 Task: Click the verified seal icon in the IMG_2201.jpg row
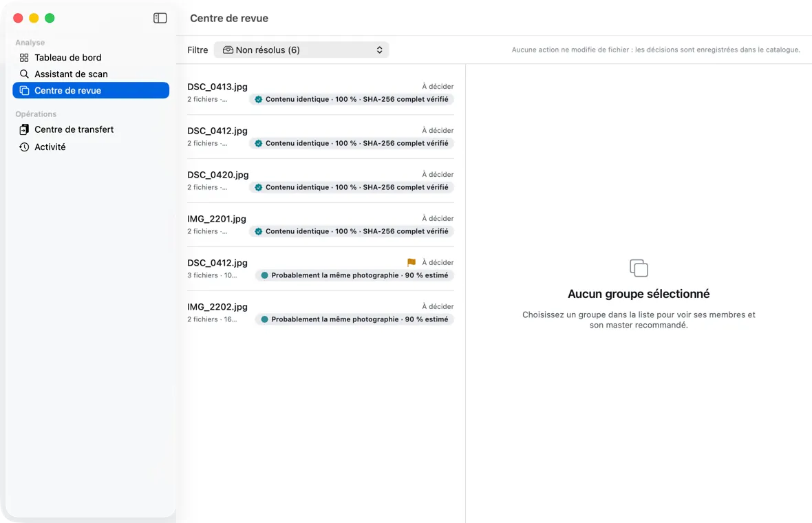259,231
